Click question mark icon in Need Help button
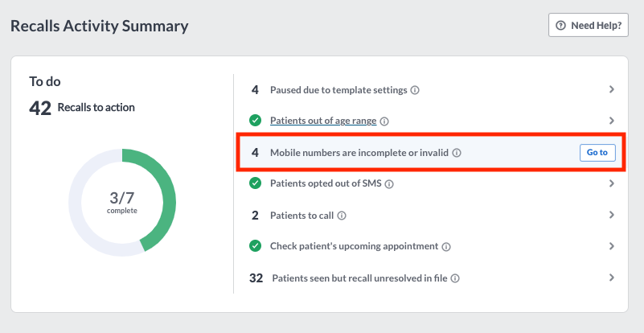 [x=560, y=26]
